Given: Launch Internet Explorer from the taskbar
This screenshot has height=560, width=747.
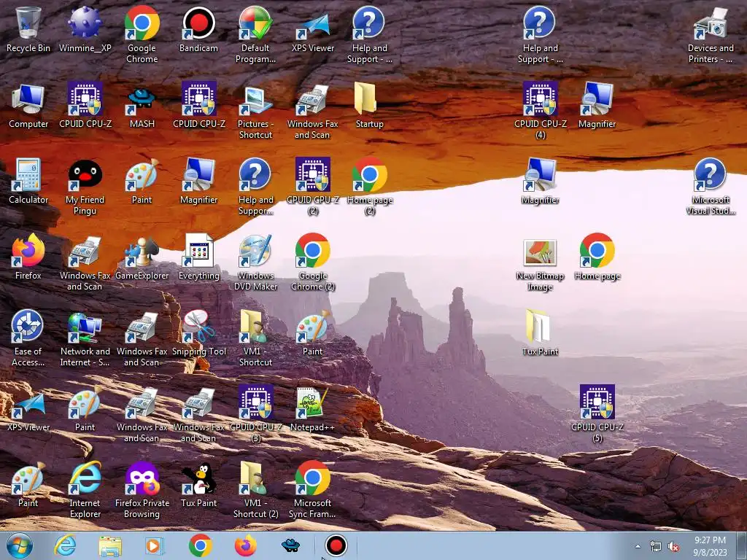Looking at the screenshot, I should (65, 545).
